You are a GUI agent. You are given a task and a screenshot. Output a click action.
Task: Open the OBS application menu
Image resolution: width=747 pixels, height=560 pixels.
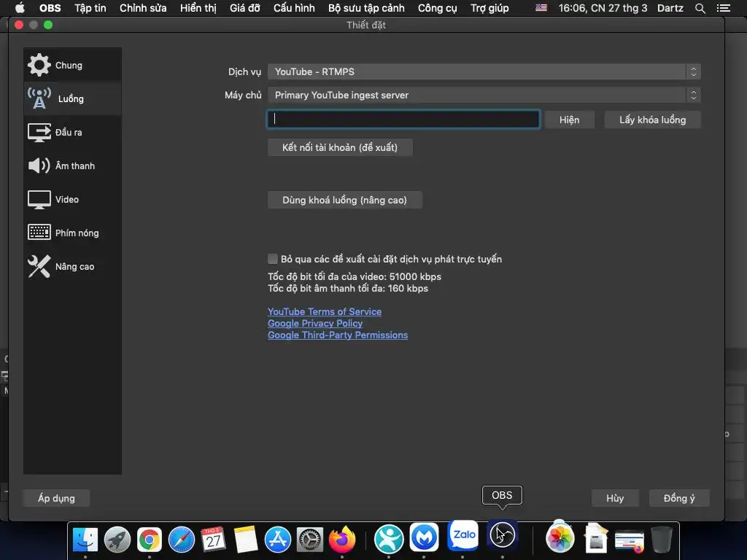tap(50, 8)
